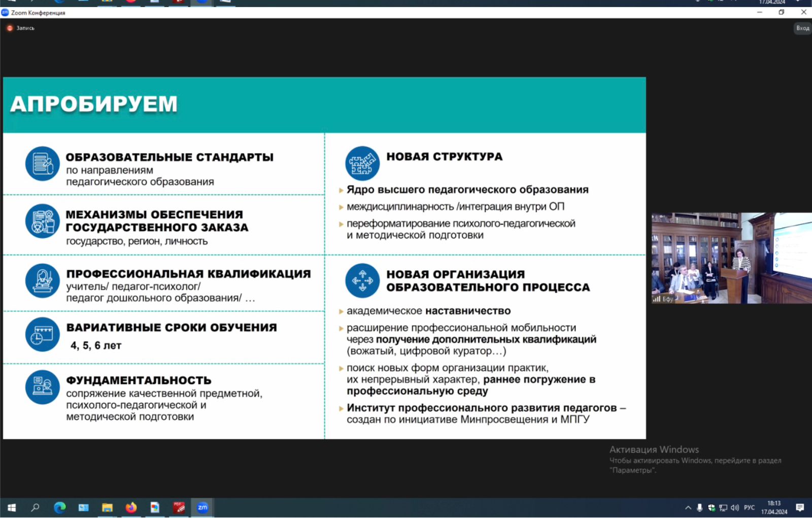Open Windows Security shield tray icon
Image resolution: width=812 pixels, height=518 pixels.
[712, 507]
